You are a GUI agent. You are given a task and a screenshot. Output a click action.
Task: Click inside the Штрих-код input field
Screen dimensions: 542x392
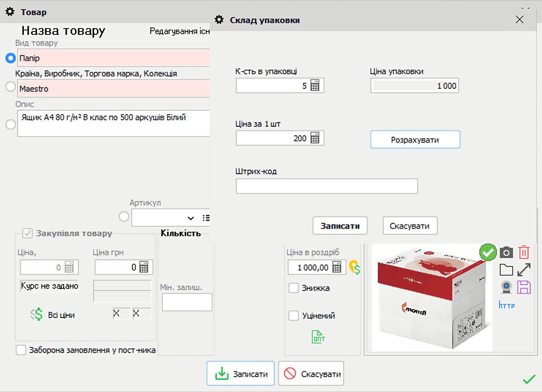pyautogui.click(x=326, y=186)
